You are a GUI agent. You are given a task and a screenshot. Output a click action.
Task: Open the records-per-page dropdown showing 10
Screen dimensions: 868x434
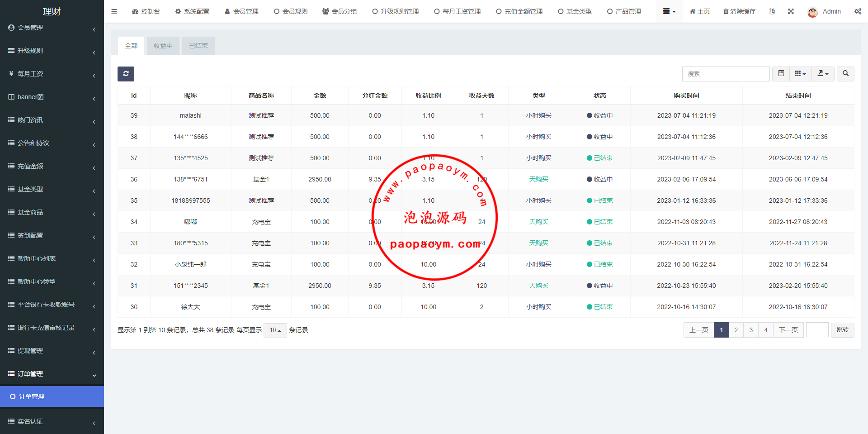point(275,330)
